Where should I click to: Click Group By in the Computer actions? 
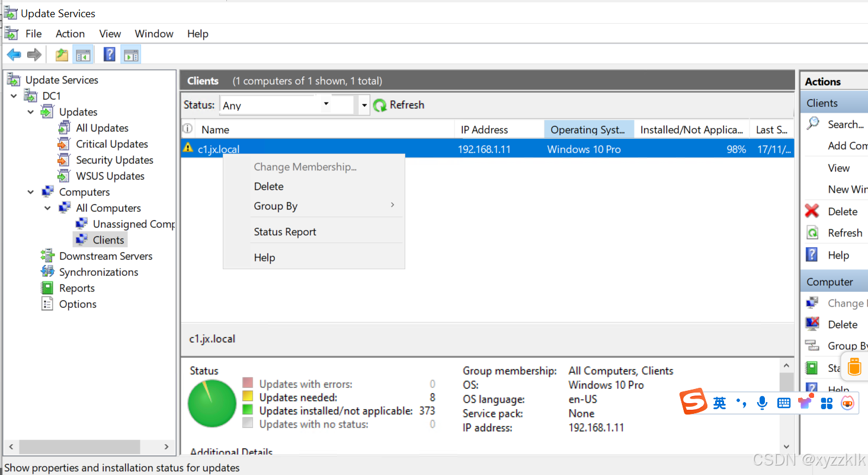click(848, 346)
